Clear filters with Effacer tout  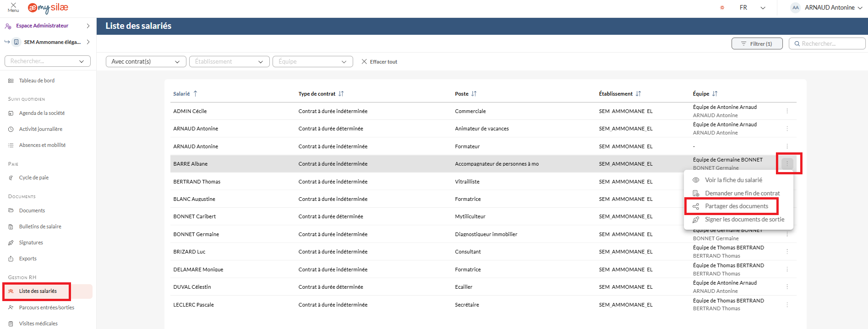pyautogui.click(x=379, y=62)
